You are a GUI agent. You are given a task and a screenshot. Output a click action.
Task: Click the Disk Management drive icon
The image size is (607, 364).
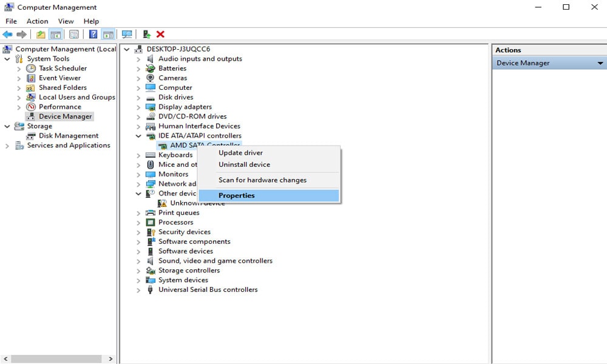31,136
